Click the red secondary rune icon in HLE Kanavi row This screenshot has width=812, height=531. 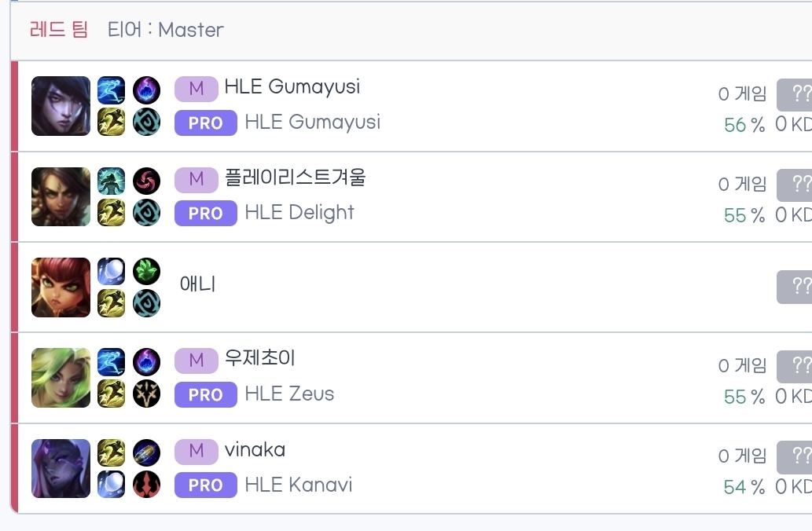click(146, 484)
